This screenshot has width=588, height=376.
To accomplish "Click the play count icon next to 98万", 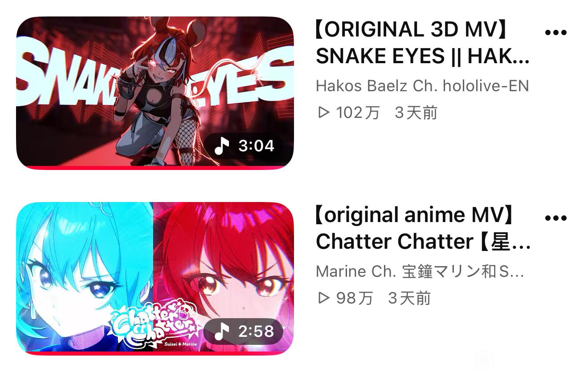I will (x=324, y=298).
